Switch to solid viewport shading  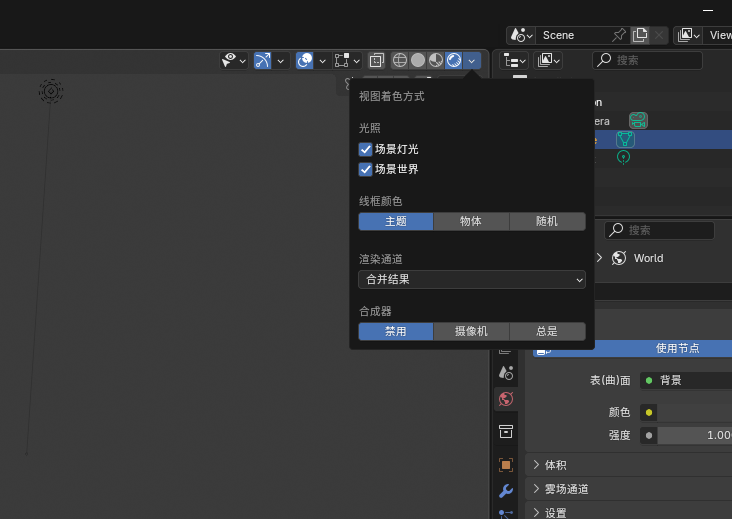pos(418,60)
